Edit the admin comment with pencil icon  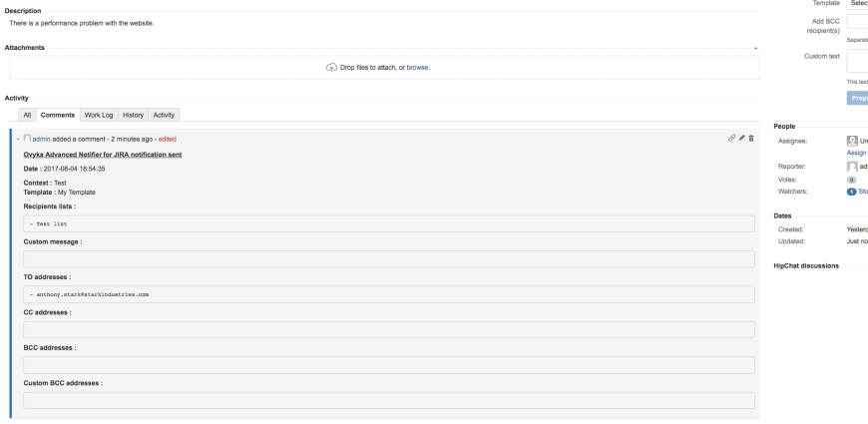(741, 138)
